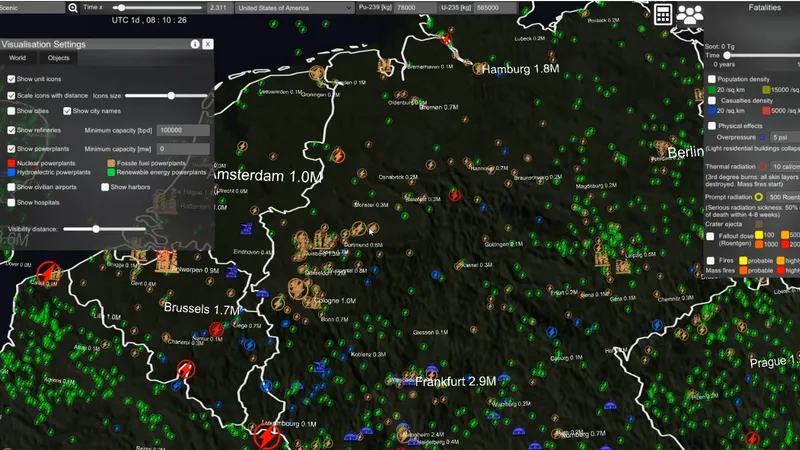Disable the Show unit icons checkbox
Viewport: 800px width, 450px height.
pos(11,78)
